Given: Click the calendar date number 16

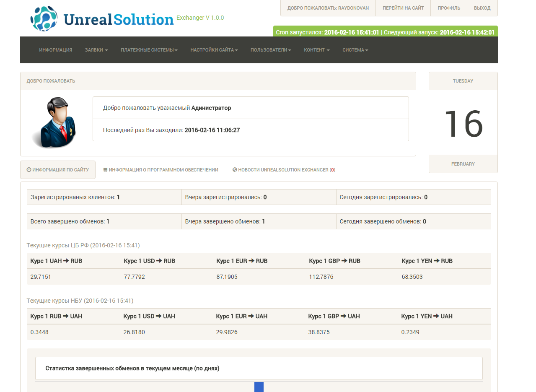Looking at the screenshot, I should (463, 123).
